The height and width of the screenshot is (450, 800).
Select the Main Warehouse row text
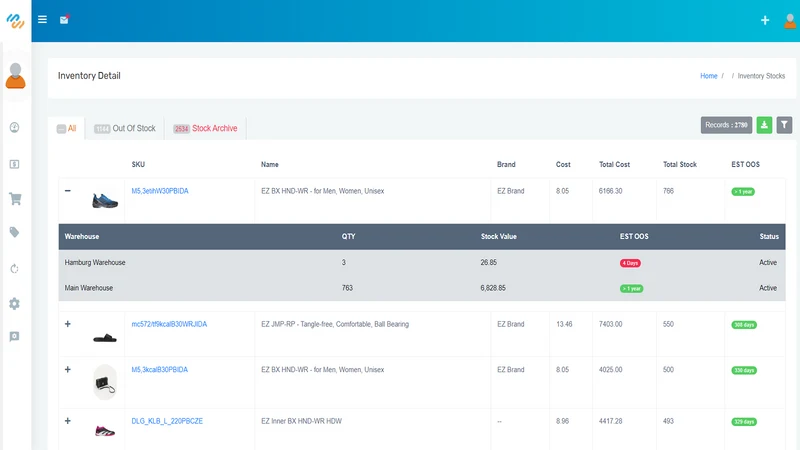89,288
